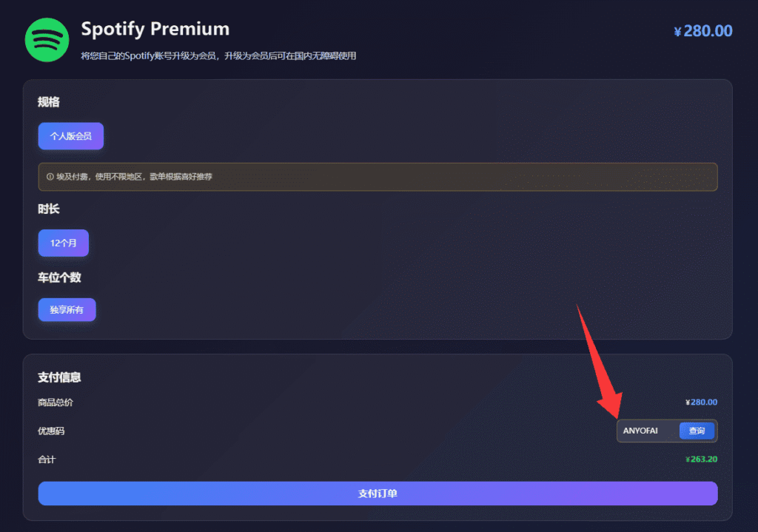Image resolution: width=758 pixels, height=532 pixels.
Task: Click the Spotify logo icon
Action: (x=46, y=39)
